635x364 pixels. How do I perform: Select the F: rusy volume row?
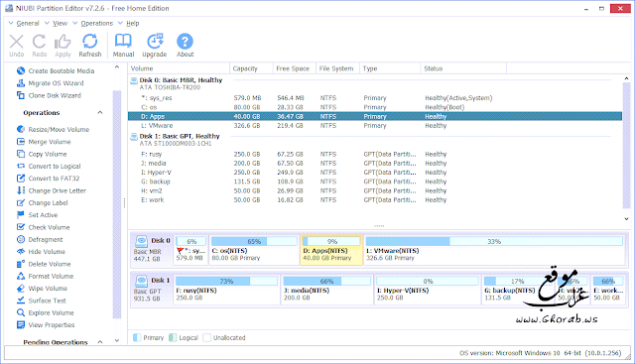(x=375, y=155)
